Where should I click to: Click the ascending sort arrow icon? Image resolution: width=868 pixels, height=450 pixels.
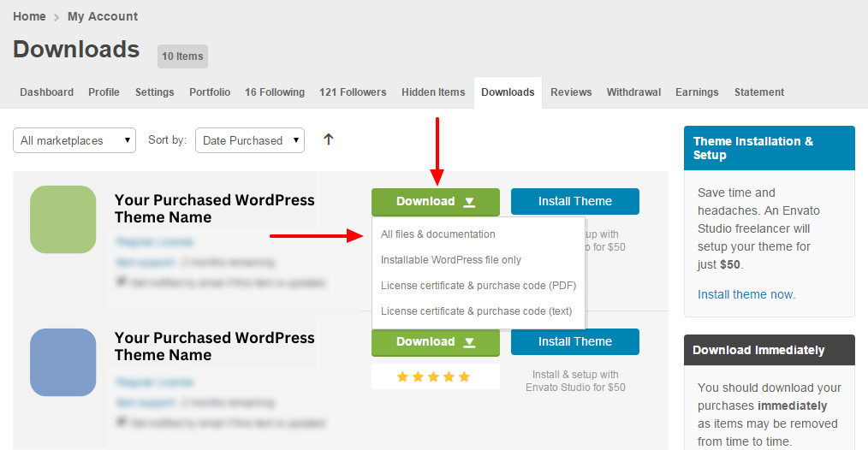point(328,139)
